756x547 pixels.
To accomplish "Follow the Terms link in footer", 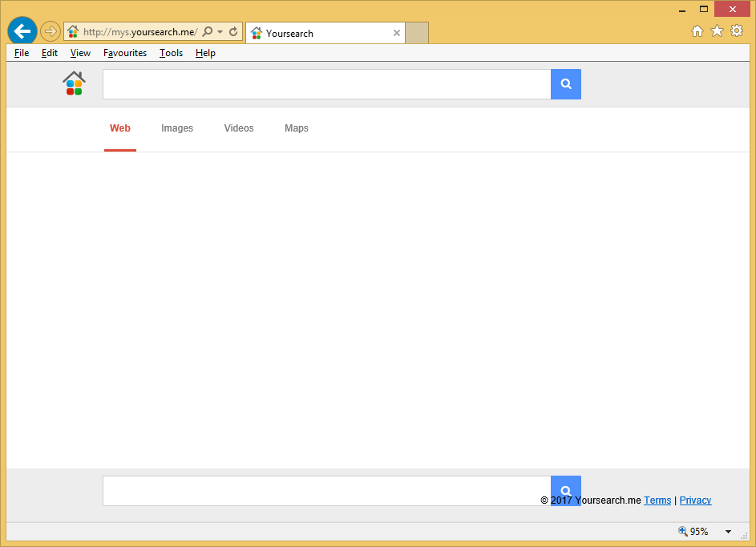I will click(x=657, y=500).
